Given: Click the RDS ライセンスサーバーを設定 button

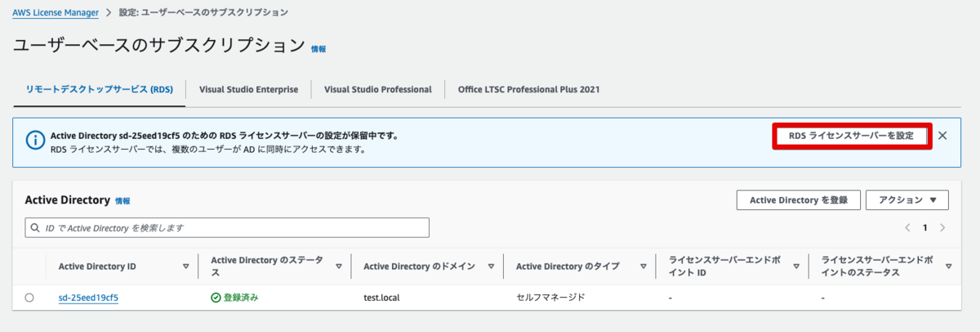Looking at the screenshot, I should pos(850,135).
